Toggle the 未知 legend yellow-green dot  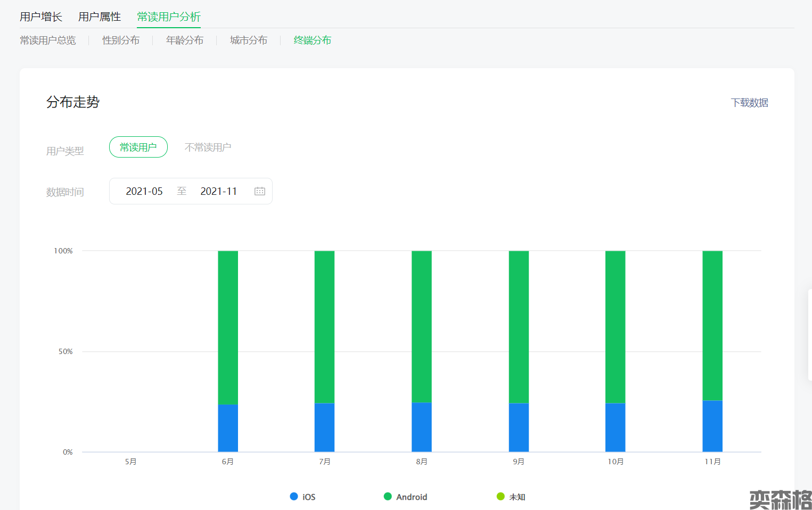coord(501,496)
